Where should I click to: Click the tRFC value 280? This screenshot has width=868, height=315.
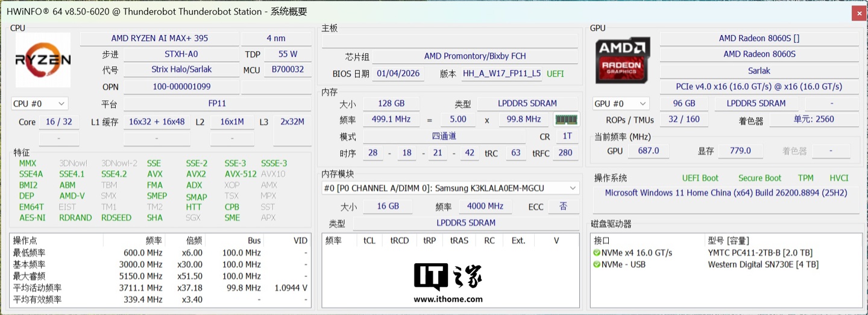coord(565,153)
